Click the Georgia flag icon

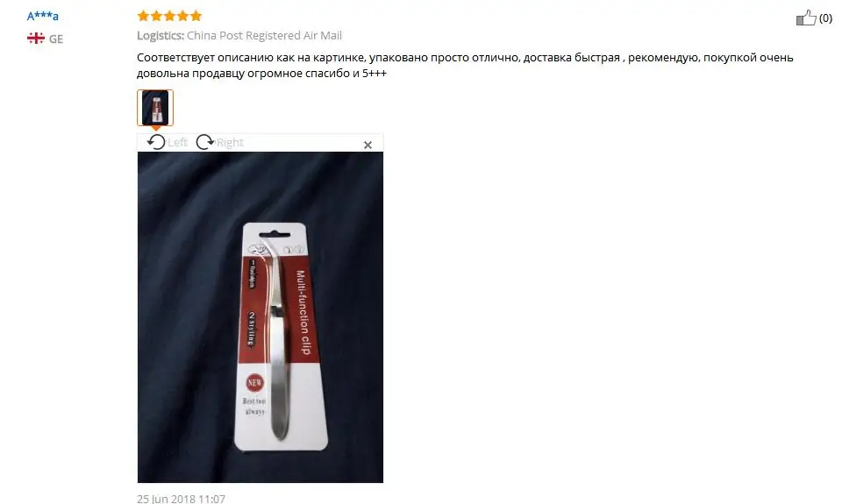click(35, 38)
